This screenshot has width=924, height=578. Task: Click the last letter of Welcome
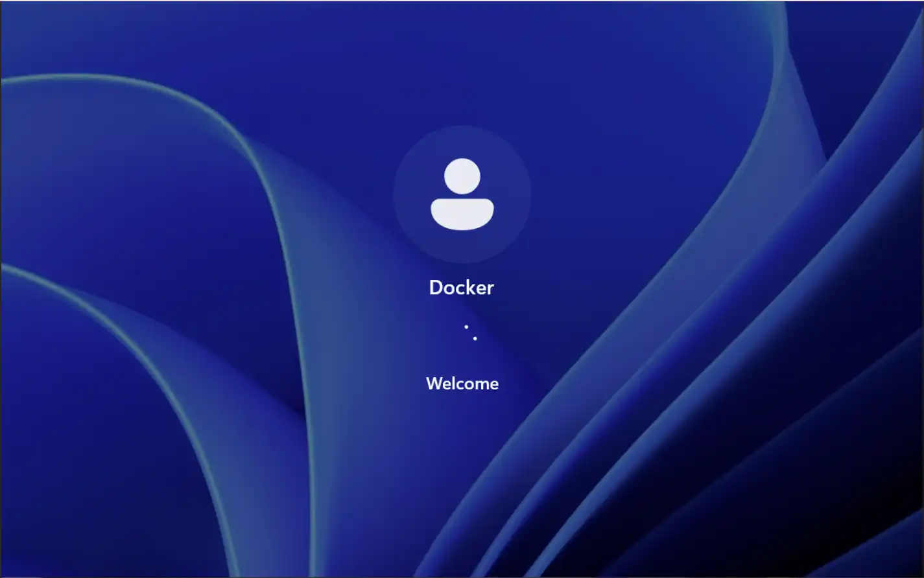(x=494, y=385)
